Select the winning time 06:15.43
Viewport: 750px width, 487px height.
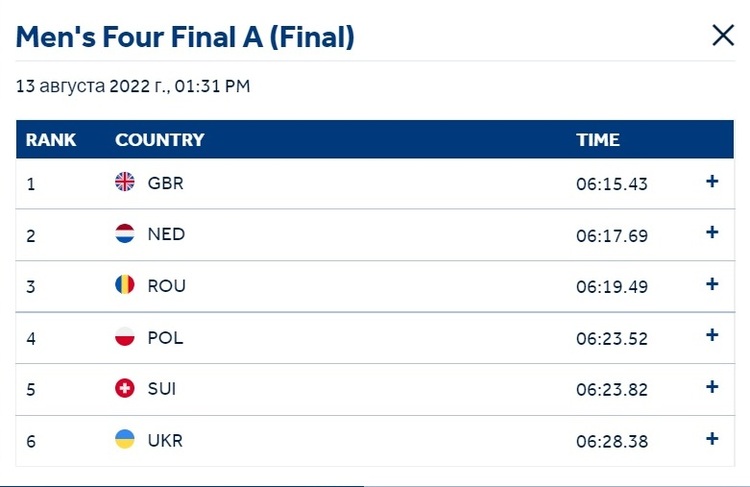coord(612,184)
